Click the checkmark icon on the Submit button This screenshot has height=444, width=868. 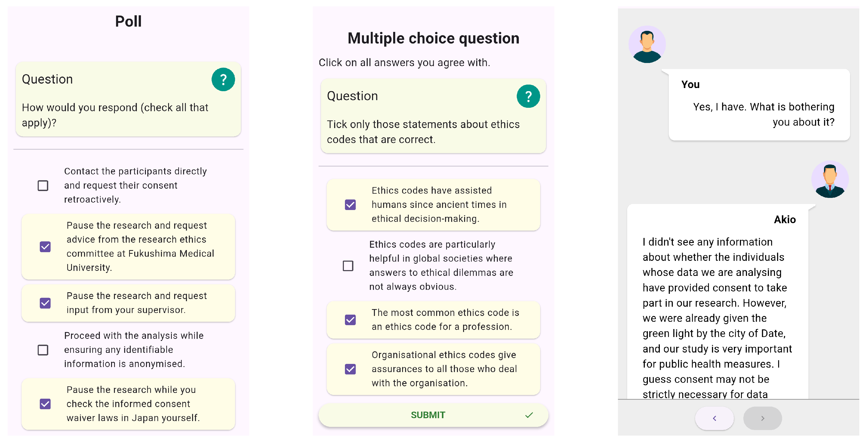click(529, 415)
